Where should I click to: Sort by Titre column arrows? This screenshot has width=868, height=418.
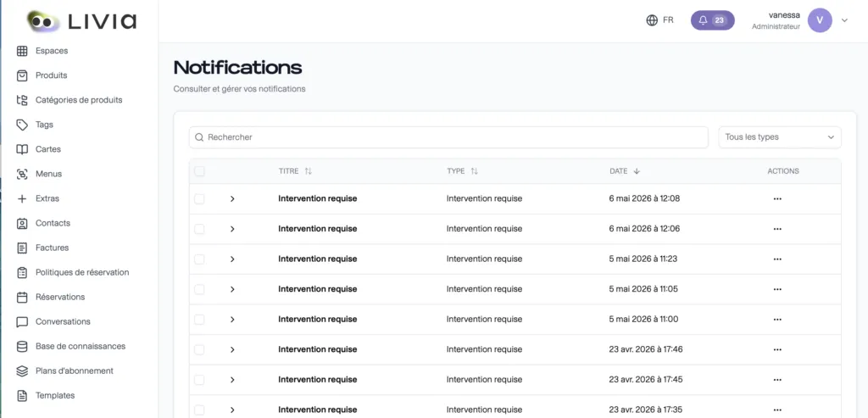coord(309,171)
